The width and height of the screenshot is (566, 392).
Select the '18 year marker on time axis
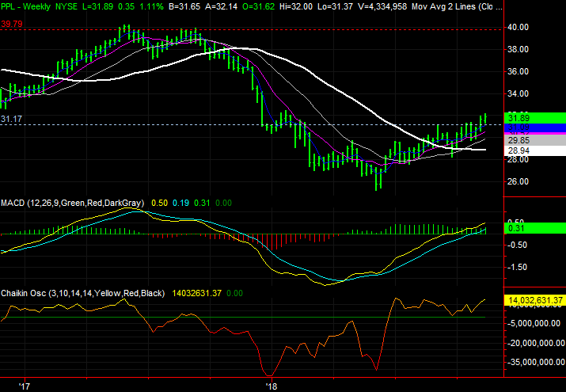[271, 386]
